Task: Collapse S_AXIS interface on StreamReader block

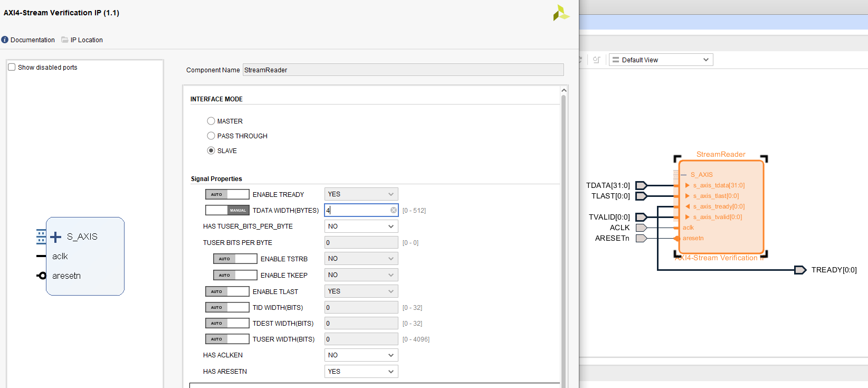Action: 684,175
